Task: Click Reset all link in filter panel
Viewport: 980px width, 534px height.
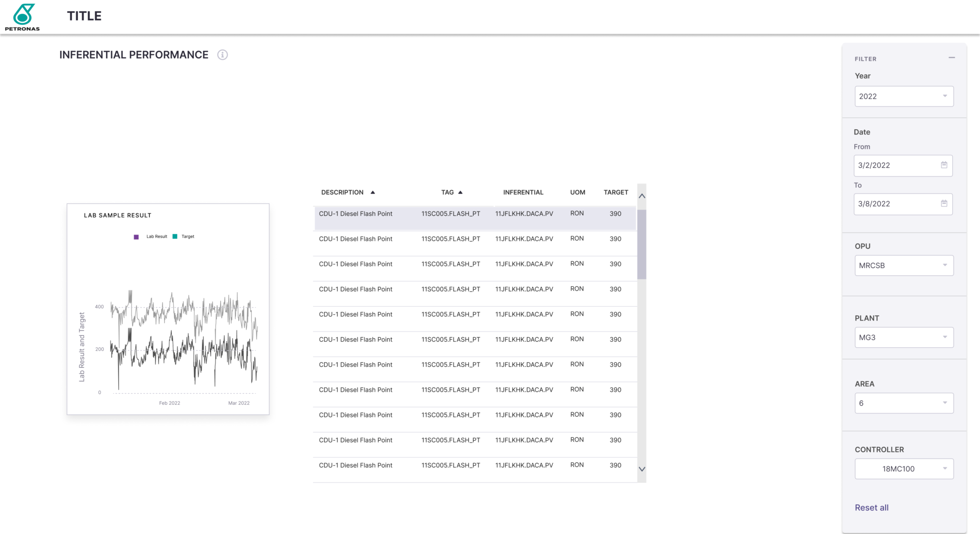Action: tap(871, 507)
